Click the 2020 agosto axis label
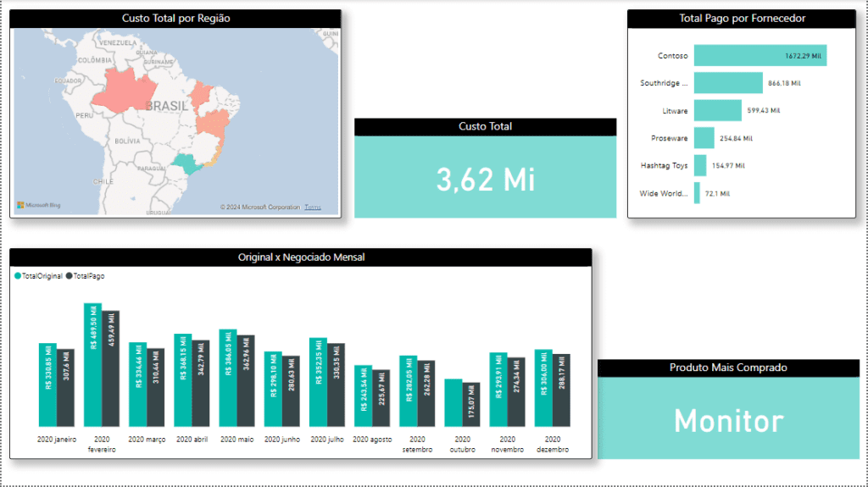This screenshot has height=487, width=868. point(372,440)
